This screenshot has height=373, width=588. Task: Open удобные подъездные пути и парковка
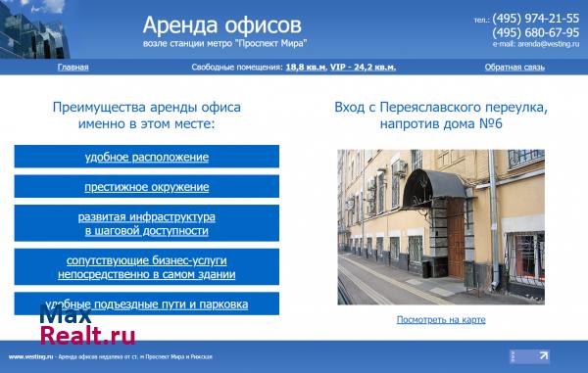tap(147, 303)
